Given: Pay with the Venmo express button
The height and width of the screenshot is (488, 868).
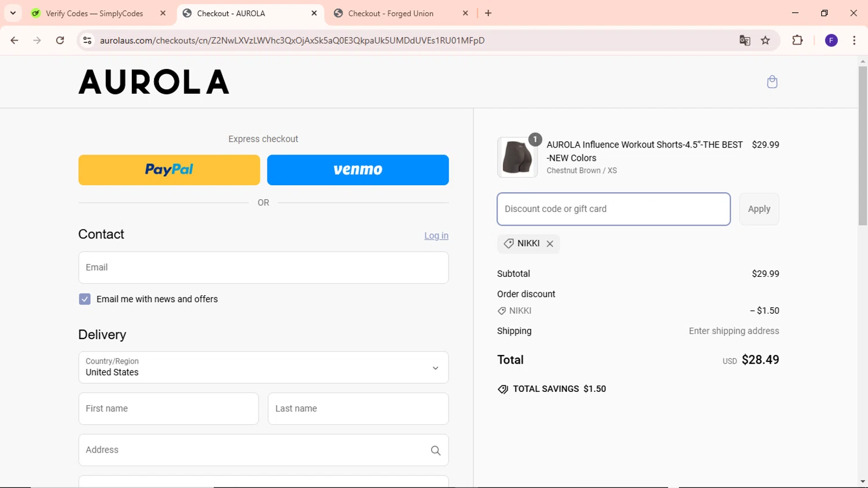Looking at the screenshot, I should 358,170.
